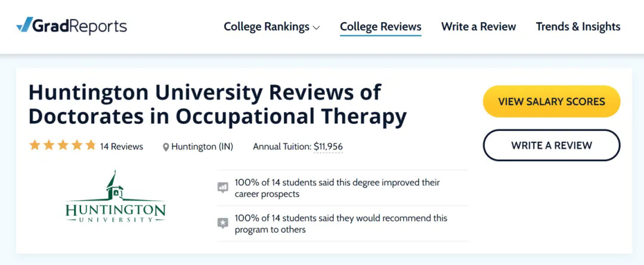The width and height of the screenshot is (644, 265).
Task: Click the career prospects statistic text
Action: coord(337,188)
